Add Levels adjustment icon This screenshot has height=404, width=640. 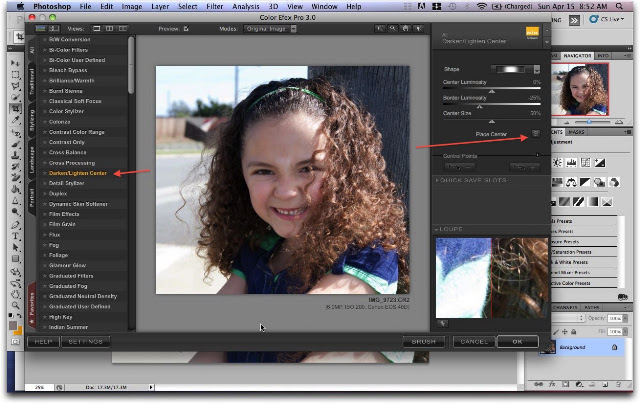pyautogui.click(x=571, y=162)
